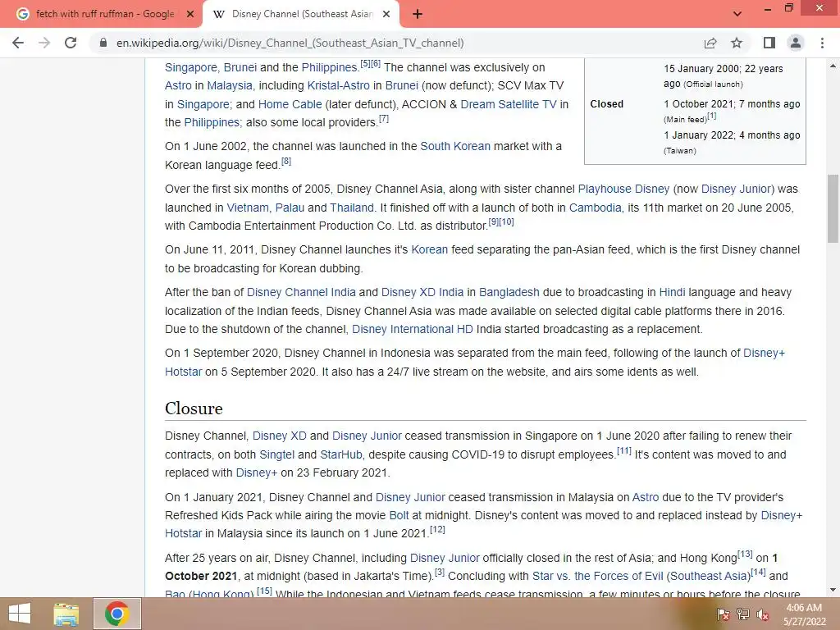Jump to citation [8] after Korean language feed
The image size is (840, 630).
(x=286, y=161)
